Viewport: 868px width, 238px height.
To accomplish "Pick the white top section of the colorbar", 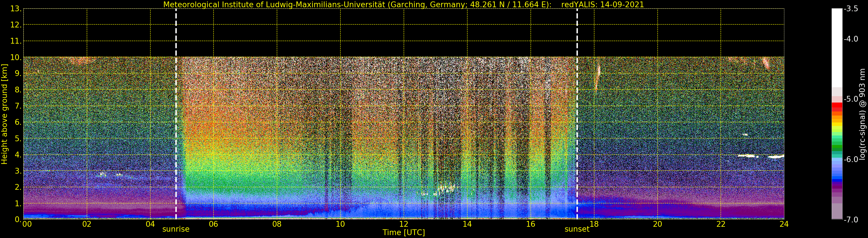I will point(837,48).
